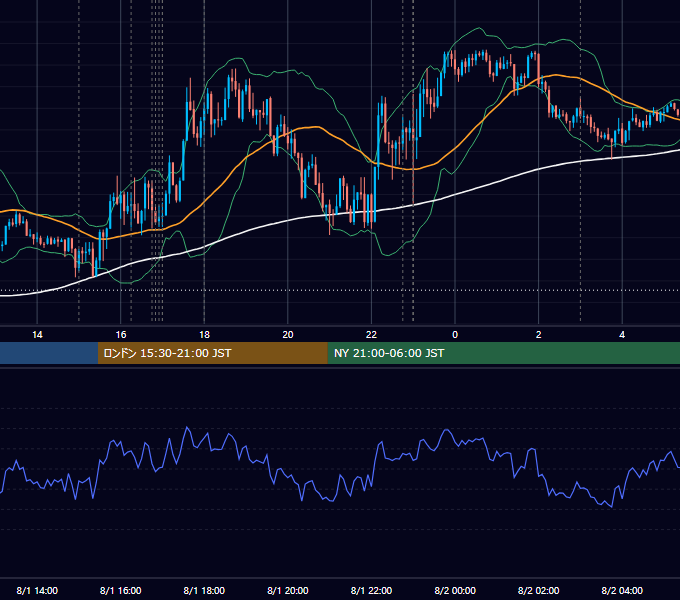Click the '0' hour label on price chart axis
This screenshot has width=680, height=600.
tap(455, 335)
